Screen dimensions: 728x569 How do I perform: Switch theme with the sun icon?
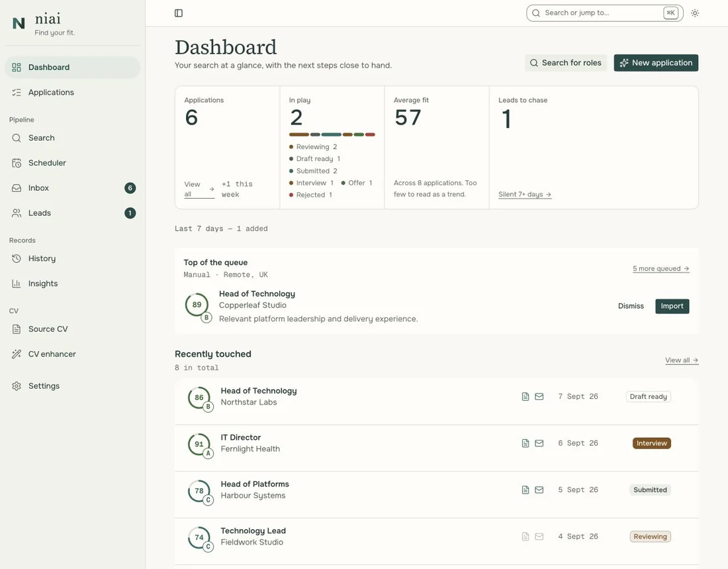pos(694,13)
